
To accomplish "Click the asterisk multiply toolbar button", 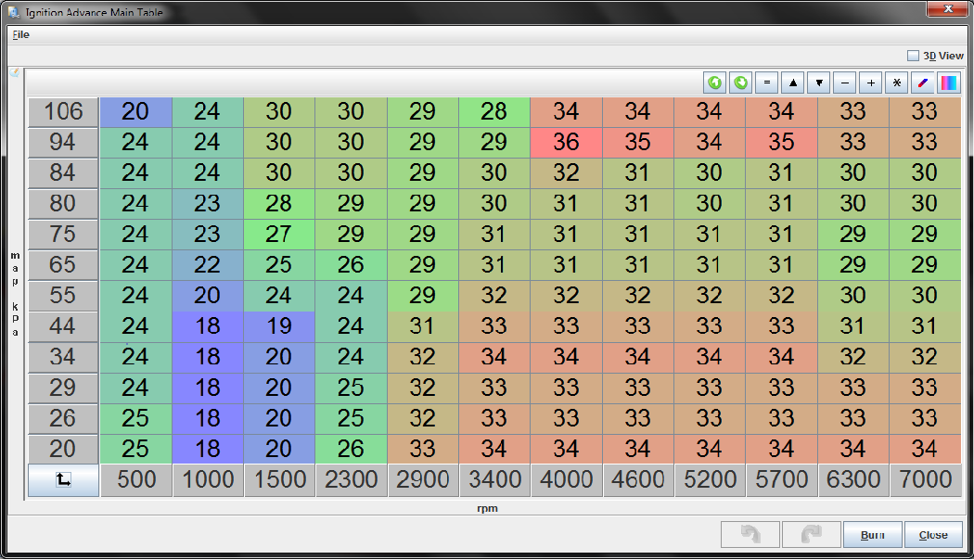I will tap(897, 83).
